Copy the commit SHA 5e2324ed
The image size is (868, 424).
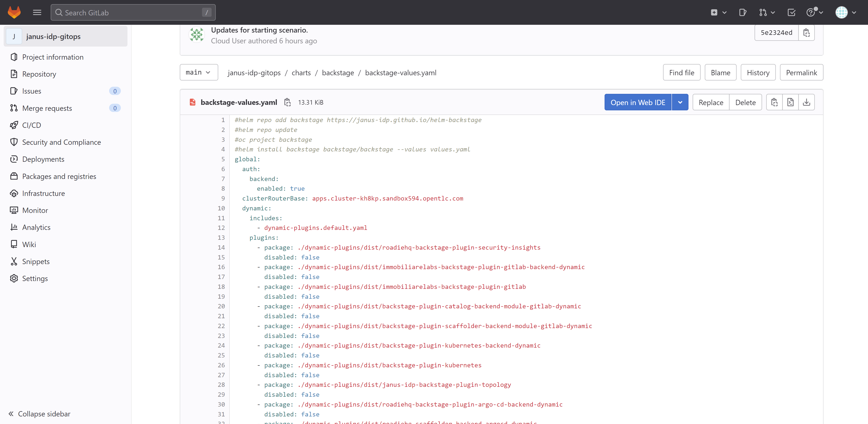(806, 33)
